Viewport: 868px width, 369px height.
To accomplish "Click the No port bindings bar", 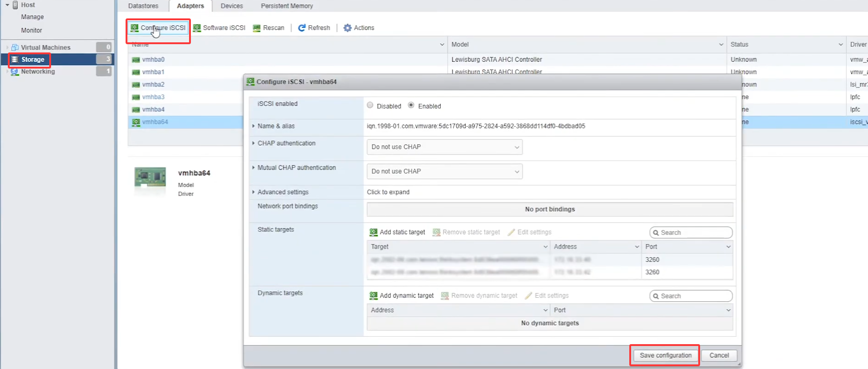I will point(550,209).
